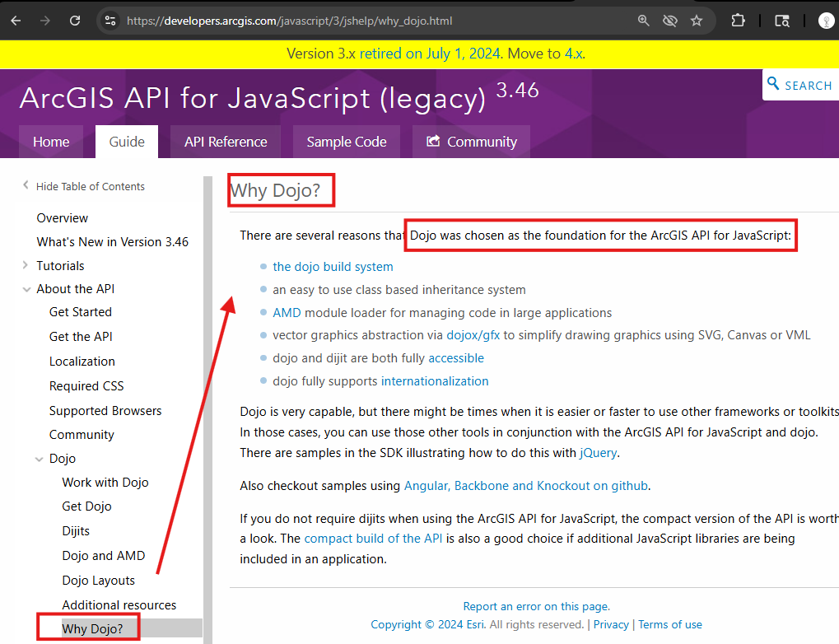
Task: Select Get the API in the sidebar
Action: 81,337
